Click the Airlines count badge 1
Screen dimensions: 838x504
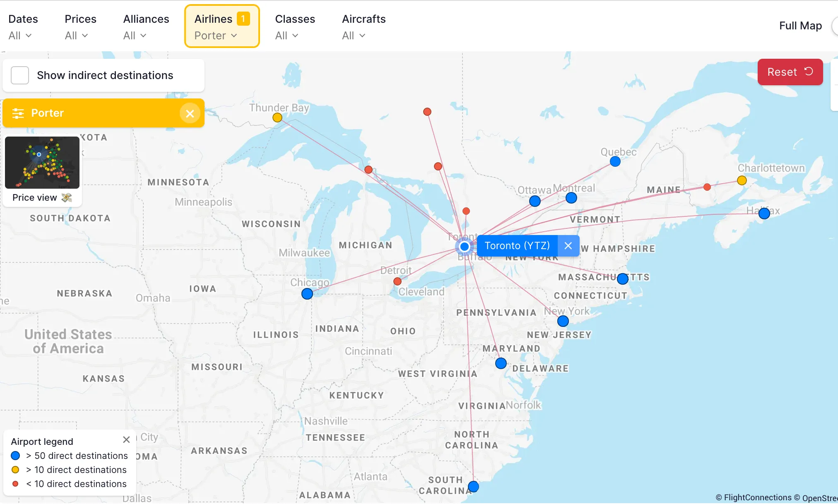(243, 19)
